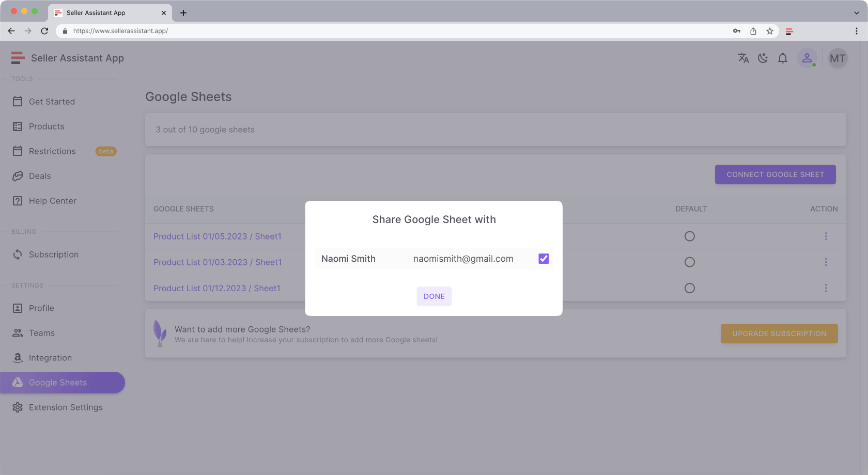The height and width of the screenshot is (475, 868).
Task: Click the purple user account icon
Action: point(807,58)
